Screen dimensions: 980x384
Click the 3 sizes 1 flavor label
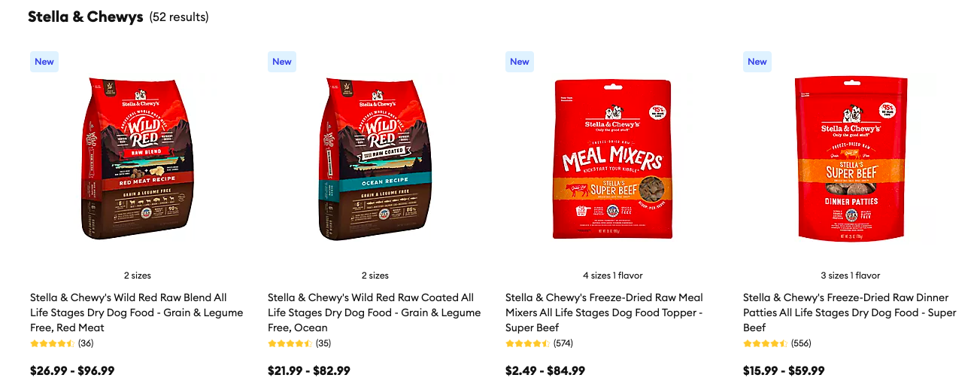tap(850, 276)
